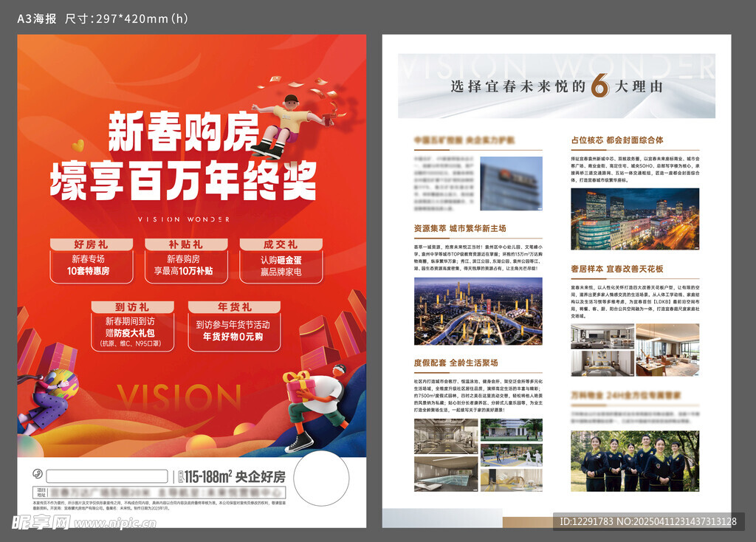
Task: Click the 昵享网 watermark logo
Action: (x=41, y=523)
